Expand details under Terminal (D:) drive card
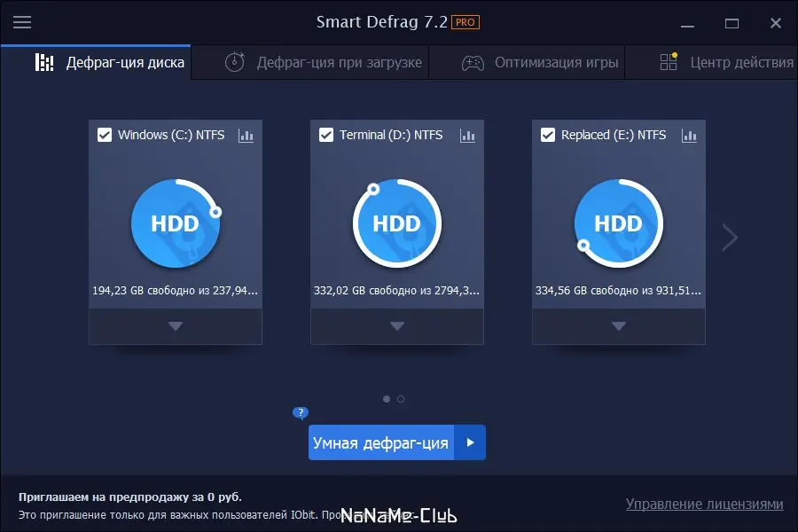Screen dimensions: 798x532 (396, 327)
